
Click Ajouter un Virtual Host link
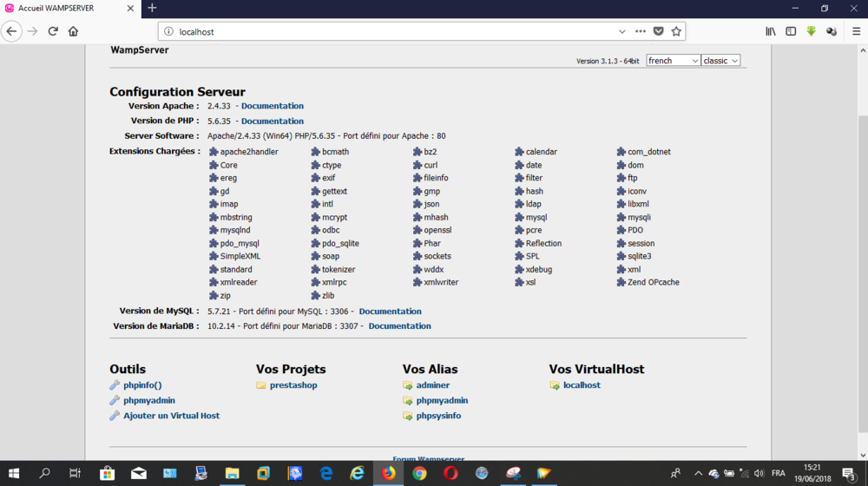(172, 416)
